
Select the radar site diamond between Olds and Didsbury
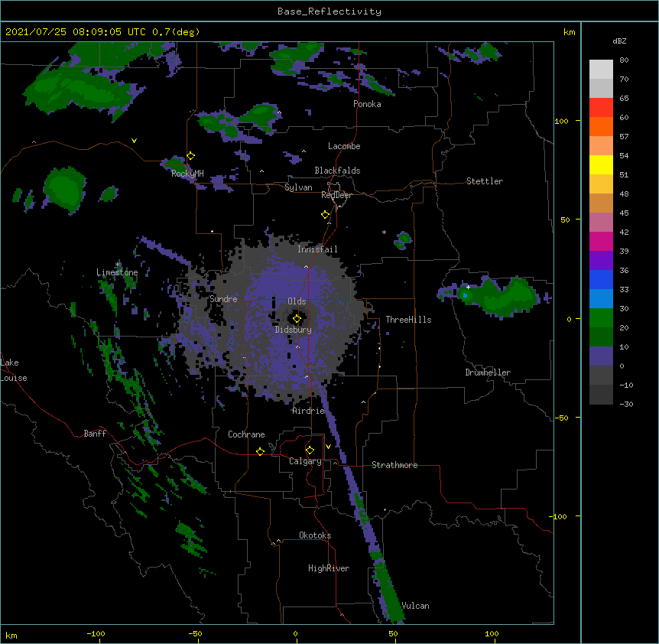pos(297,319)
